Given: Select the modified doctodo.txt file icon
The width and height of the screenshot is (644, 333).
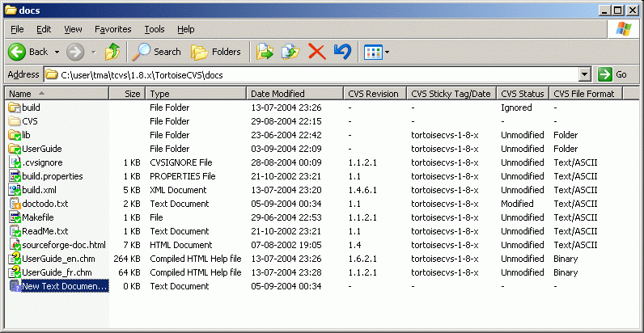Looking at the screenshot, I should (15, 204).
